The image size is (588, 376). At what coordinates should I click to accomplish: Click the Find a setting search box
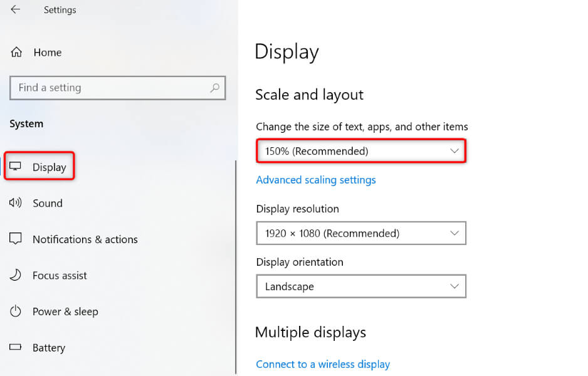(110, 88)
